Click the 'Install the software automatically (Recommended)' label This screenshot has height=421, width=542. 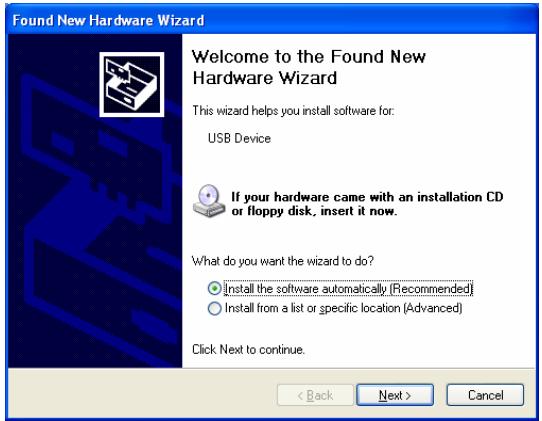coord(348,289)
